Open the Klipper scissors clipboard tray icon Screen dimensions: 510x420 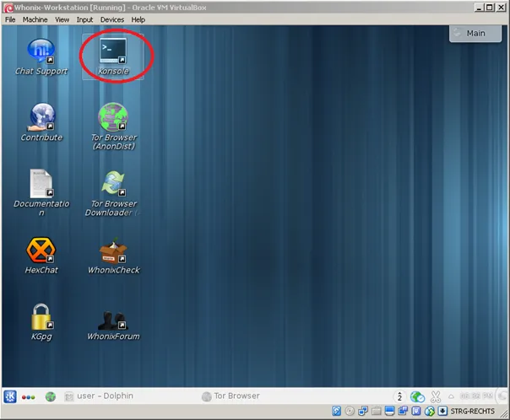click(x=436, y=396)
